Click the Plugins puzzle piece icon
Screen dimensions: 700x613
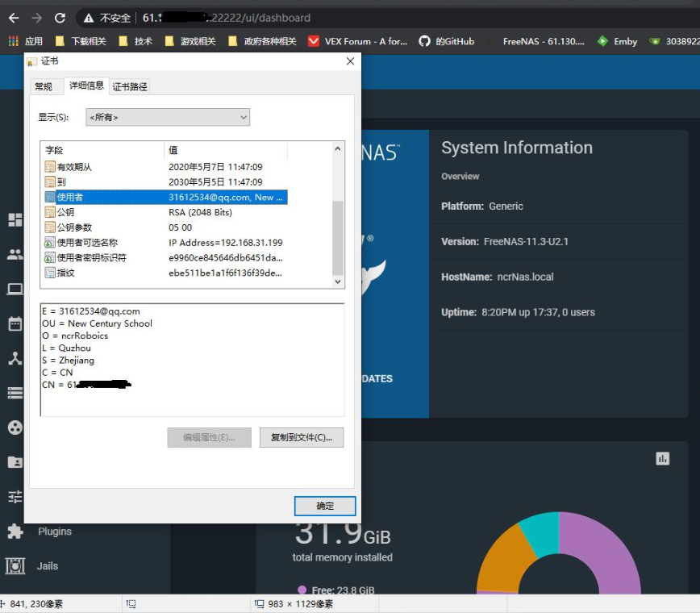pos(15,532)
